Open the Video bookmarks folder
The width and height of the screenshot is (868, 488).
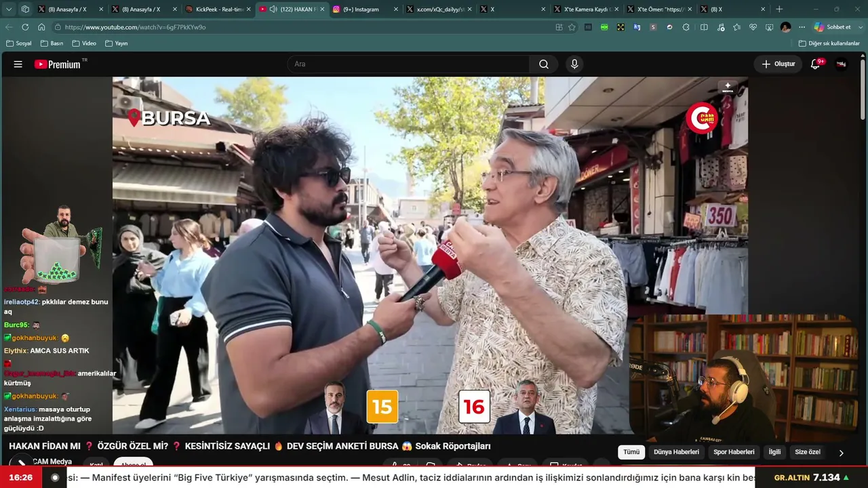85,43
